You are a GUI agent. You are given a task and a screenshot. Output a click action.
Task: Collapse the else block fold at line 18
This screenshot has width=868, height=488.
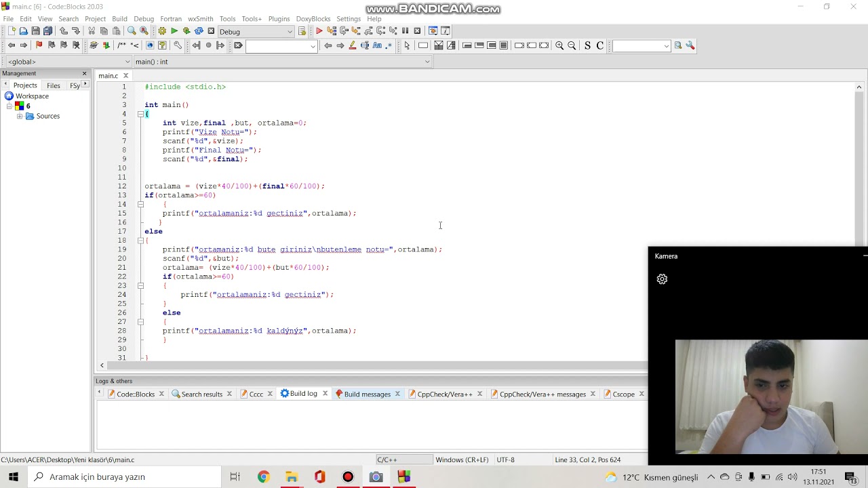[x=140, y=241]
